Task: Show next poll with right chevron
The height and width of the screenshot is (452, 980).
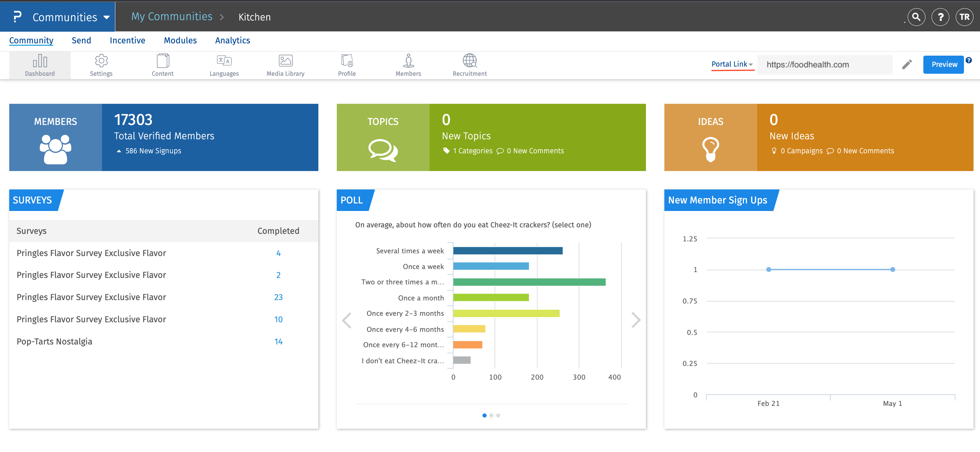Action: [x=636, y=320]
